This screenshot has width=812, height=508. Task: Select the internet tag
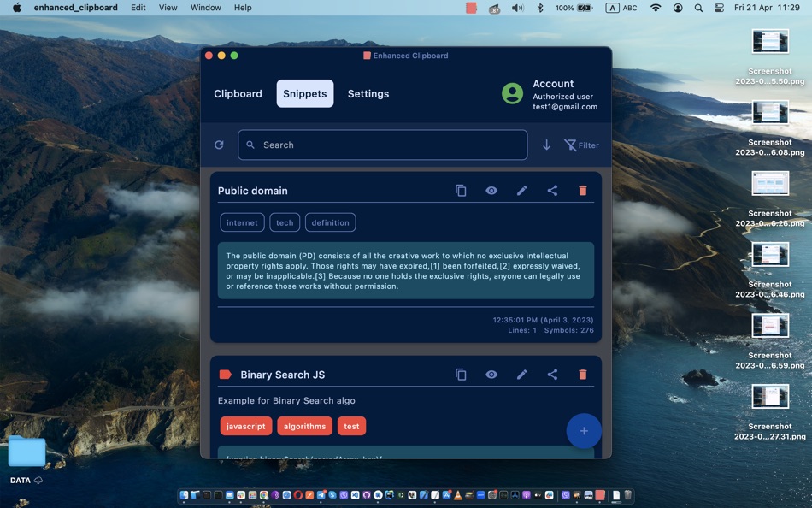pyautogui.click(x=242, y=222)
